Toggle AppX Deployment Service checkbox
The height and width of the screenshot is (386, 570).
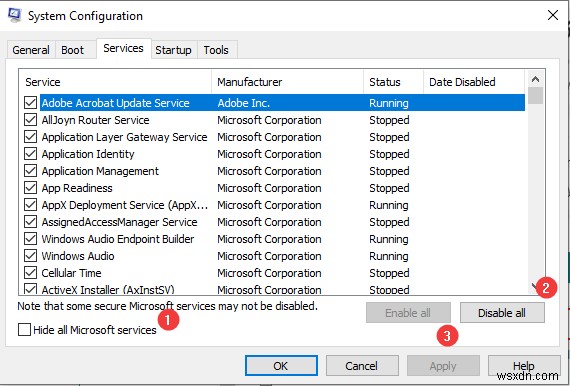[31, 205]
